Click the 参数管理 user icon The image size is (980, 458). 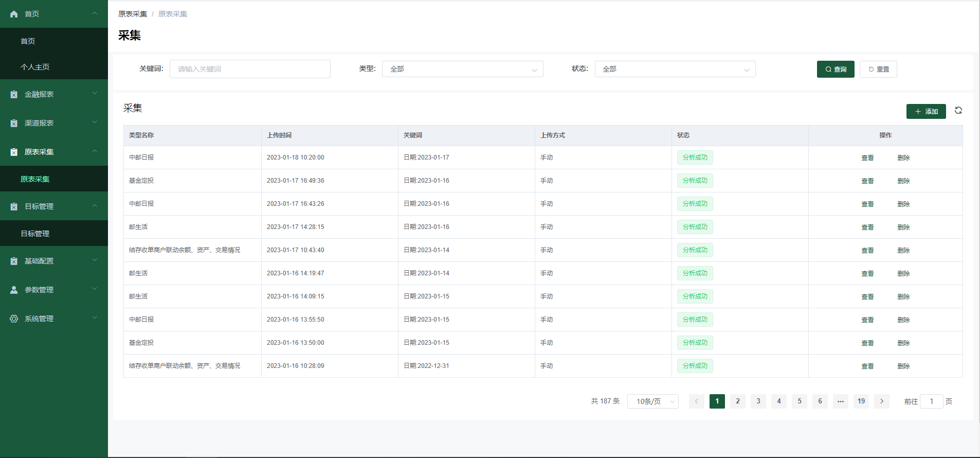[x=14, y=290]
